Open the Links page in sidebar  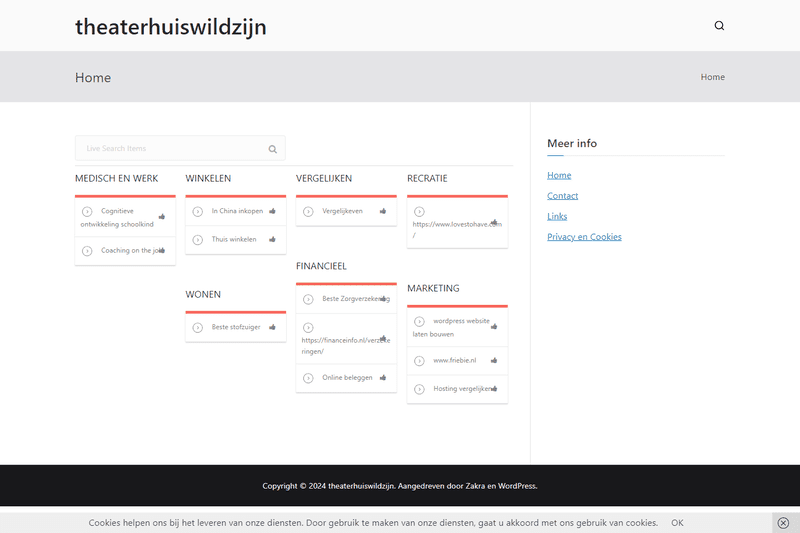click(557, 216)
